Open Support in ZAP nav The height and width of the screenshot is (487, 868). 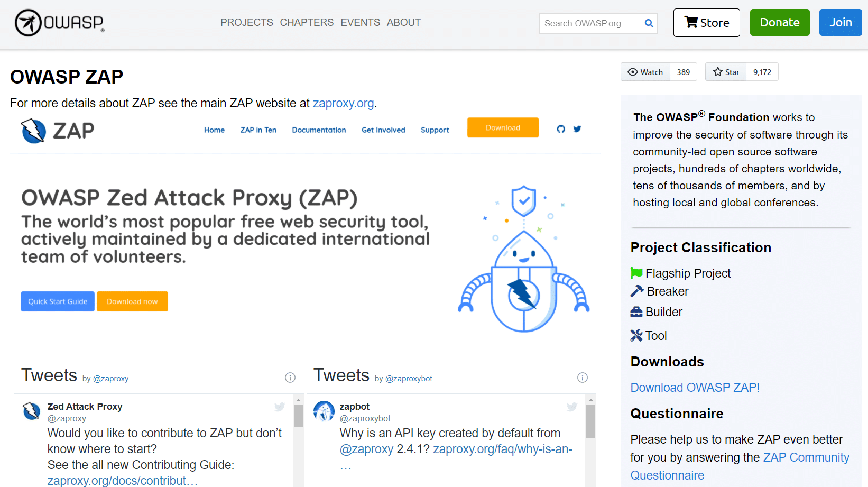(435, 130)
